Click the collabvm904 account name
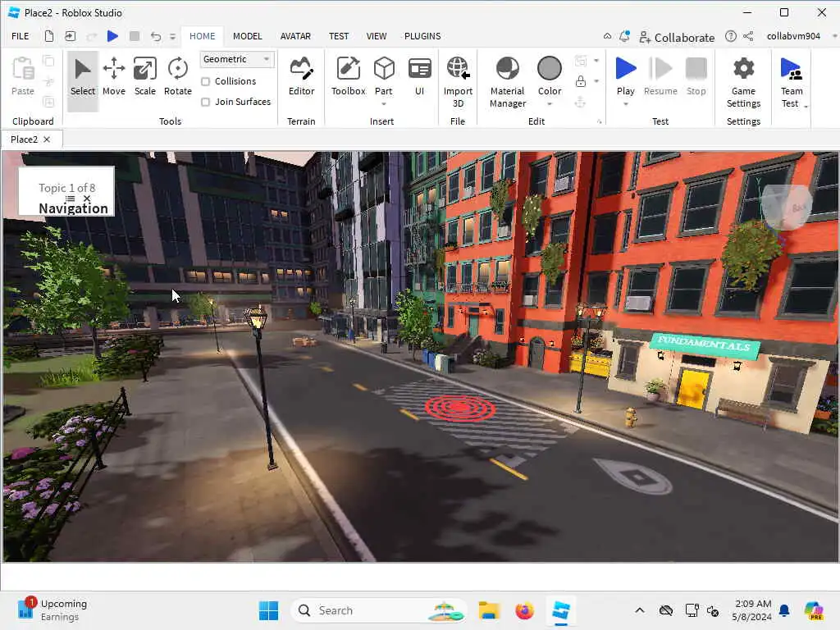 tap(793, 36)
